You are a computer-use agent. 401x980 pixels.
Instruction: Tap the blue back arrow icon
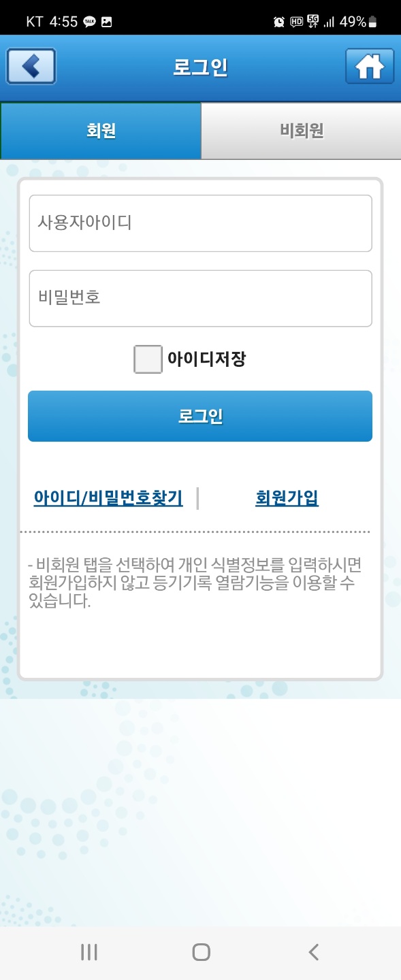coord(31,67)
